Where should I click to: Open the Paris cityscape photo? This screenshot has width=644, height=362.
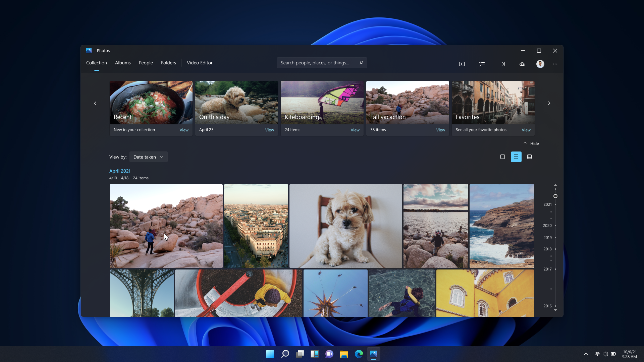click(256, 226)
